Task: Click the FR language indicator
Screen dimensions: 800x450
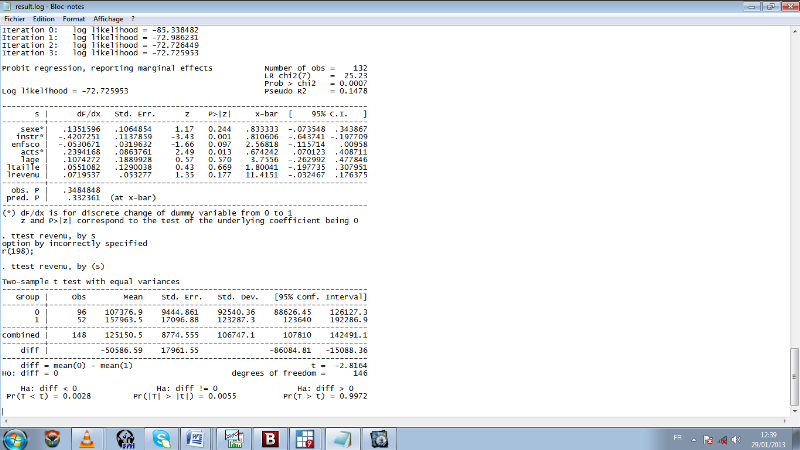Action: tap(678, 438)
